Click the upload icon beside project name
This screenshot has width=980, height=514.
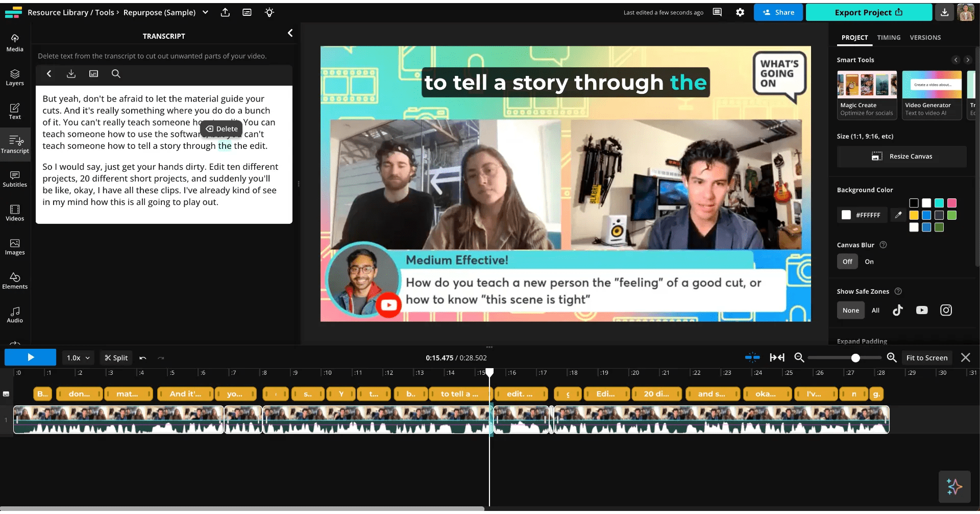(x=225, y=12)
